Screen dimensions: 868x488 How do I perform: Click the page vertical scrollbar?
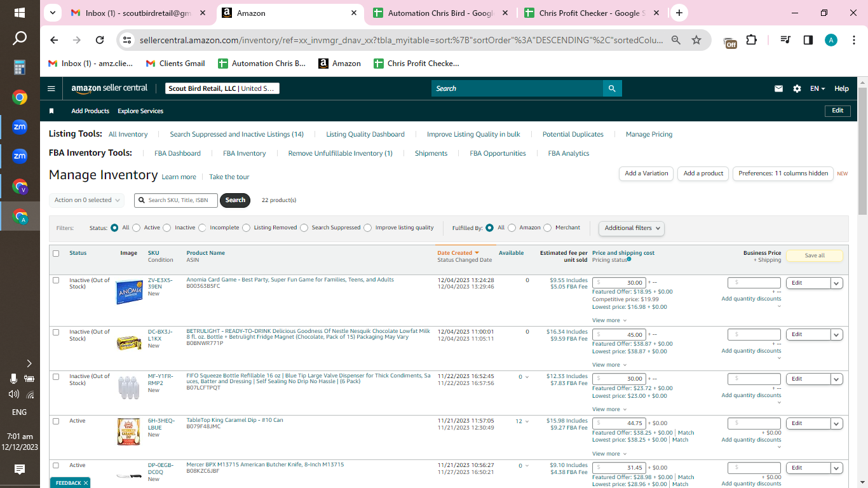point(862,151)
